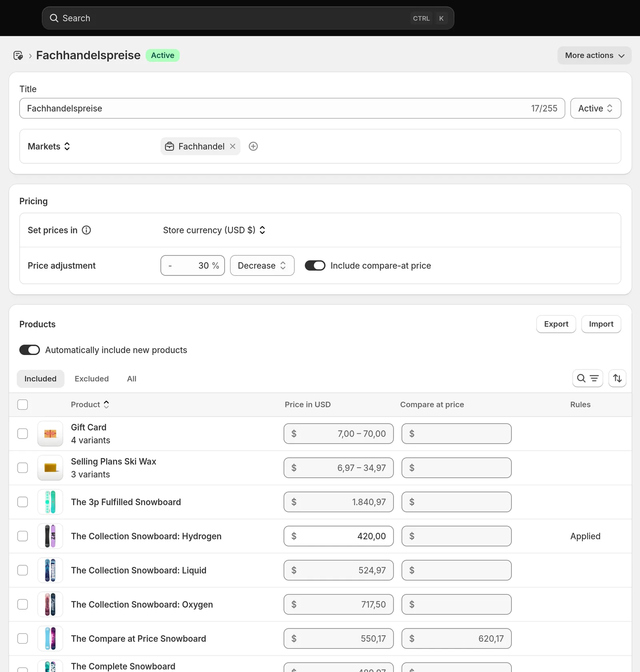Edit compare-at price field showing 620,17
This screenshot has width=640, height=672.
pyautogui.click(x=456, y=639)
